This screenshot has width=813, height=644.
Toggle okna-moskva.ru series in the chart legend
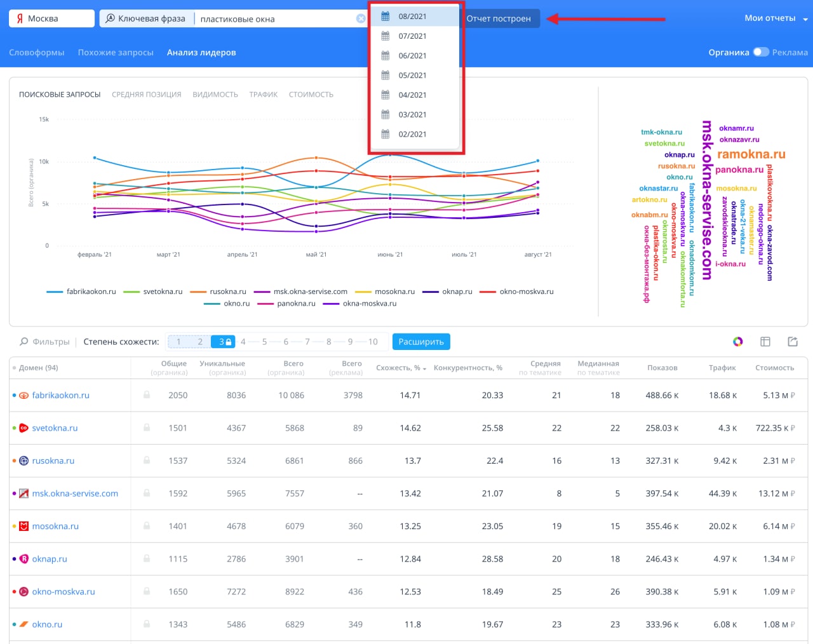point(359,304)
